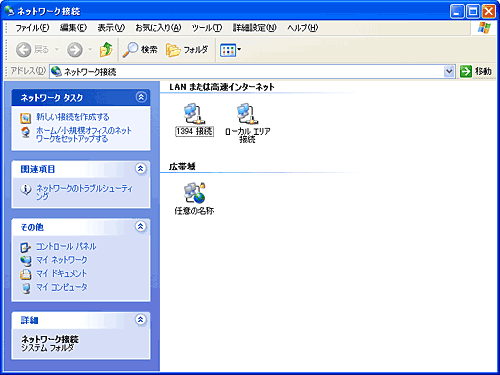Open the ファイル(F) menu
This screenshot has height=375, width=500.
[x=32, y=28]
